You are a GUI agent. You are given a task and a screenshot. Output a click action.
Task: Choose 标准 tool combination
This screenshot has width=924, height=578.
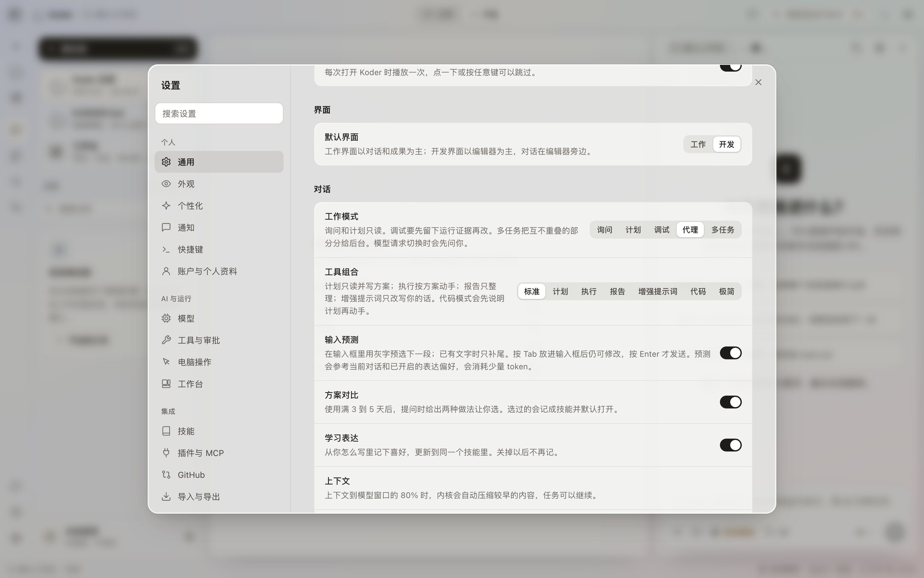532,291
